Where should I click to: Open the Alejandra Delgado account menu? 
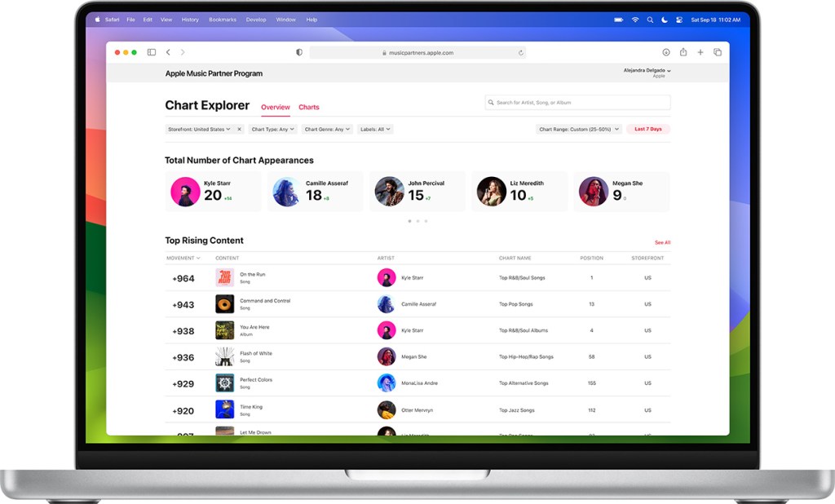point(647,73)
